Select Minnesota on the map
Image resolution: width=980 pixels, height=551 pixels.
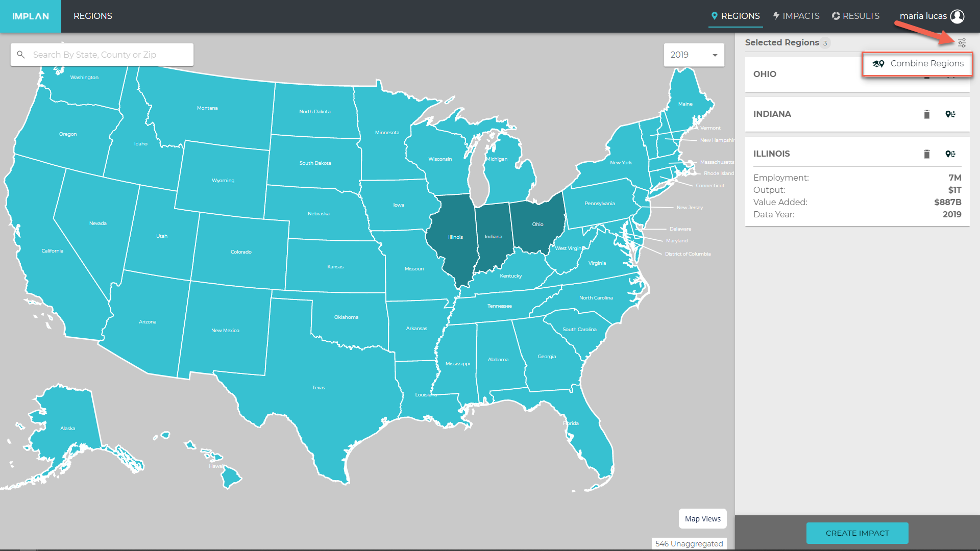point(387,133)
